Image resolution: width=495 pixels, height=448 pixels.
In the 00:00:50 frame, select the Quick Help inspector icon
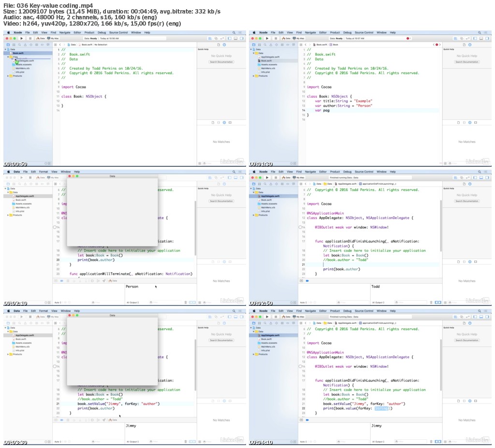click(x=224, y=45)
